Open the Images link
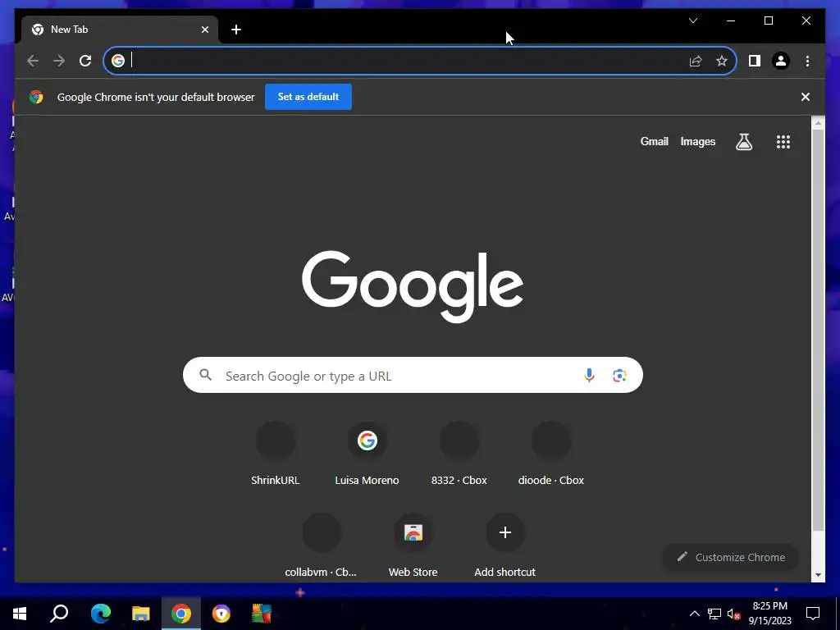Screen dimensions: 840x630 click(697, 141)
